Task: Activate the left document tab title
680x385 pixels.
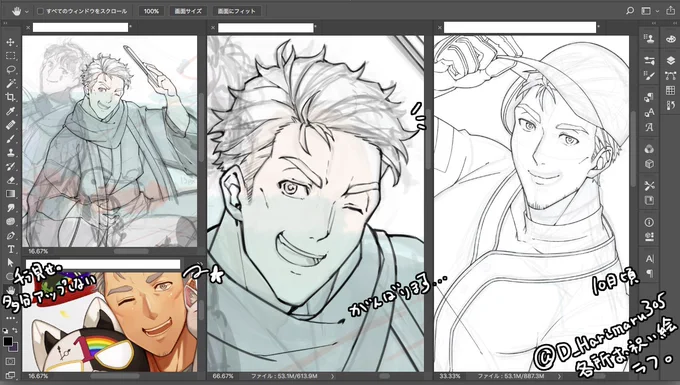Action: point(81,28)
